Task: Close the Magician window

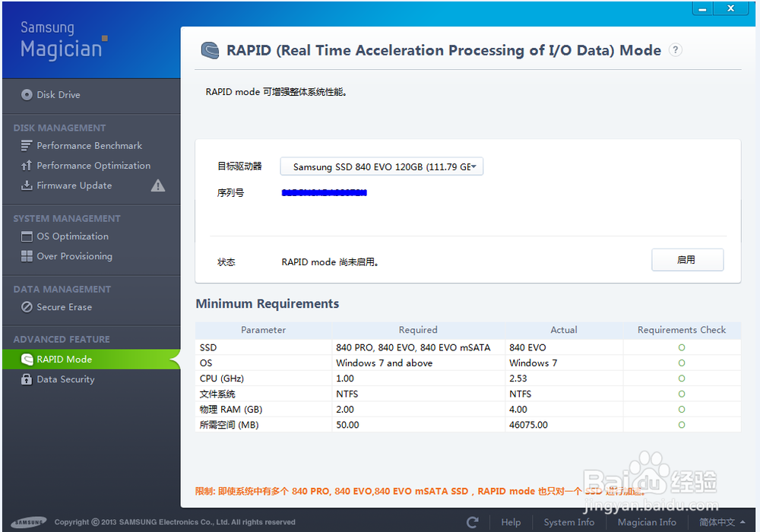Action: tap(731, 8)
